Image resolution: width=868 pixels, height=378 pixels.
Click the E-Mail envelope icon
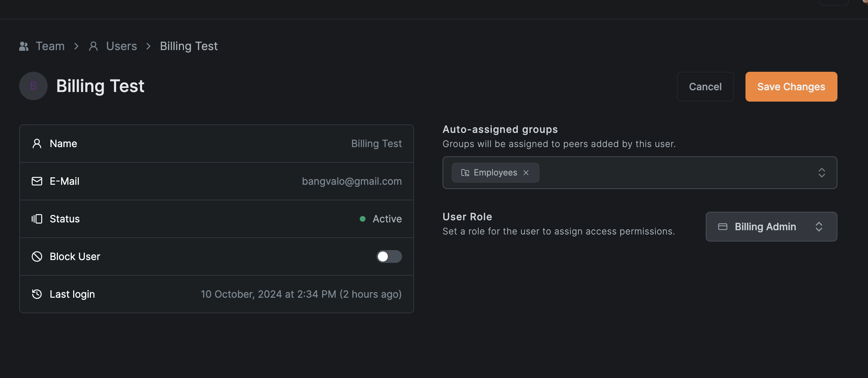click(x=37, y=181)
